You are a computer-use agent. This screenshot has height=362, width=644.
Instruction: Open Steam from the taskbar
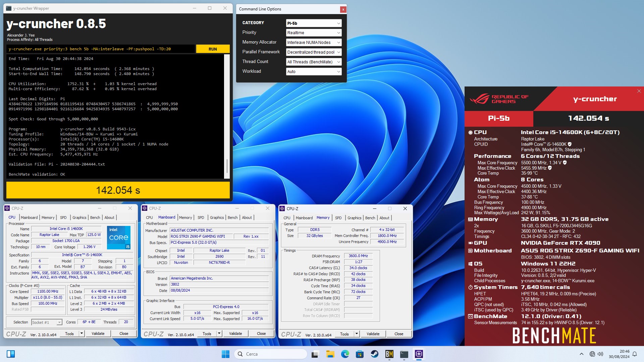(x=374, y=354)
